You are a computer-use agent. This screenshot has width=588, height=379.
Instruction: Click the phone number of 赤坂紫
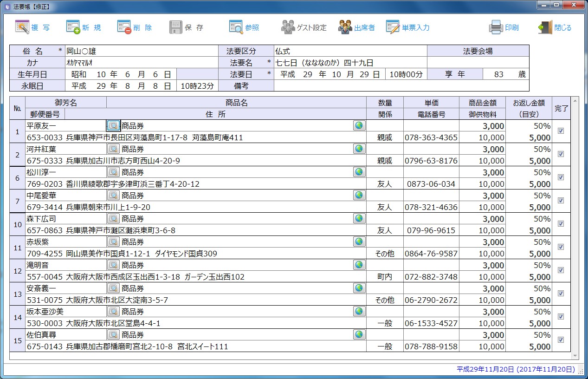click(431, 254)
